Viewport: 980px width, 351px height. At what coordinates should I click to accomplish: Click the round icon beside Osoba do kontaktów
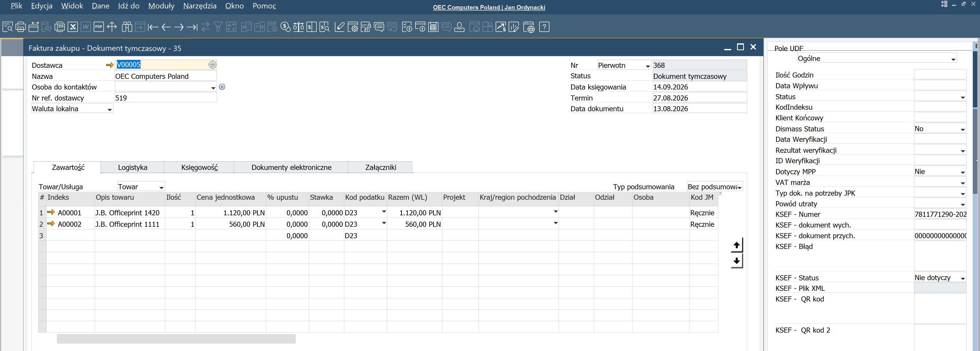pyautogui.click(x=222, y=87)
